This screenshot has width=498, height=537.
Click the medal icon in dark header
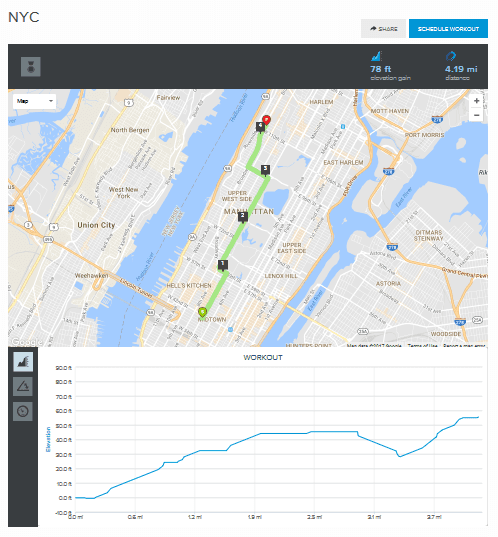(x=30, y=66)
